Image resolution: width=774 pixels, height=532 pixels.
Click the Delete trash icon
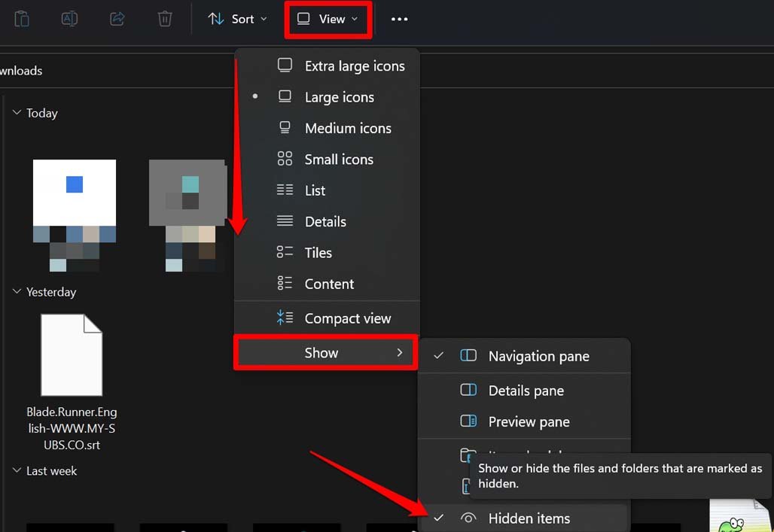(x=164, y=19)
